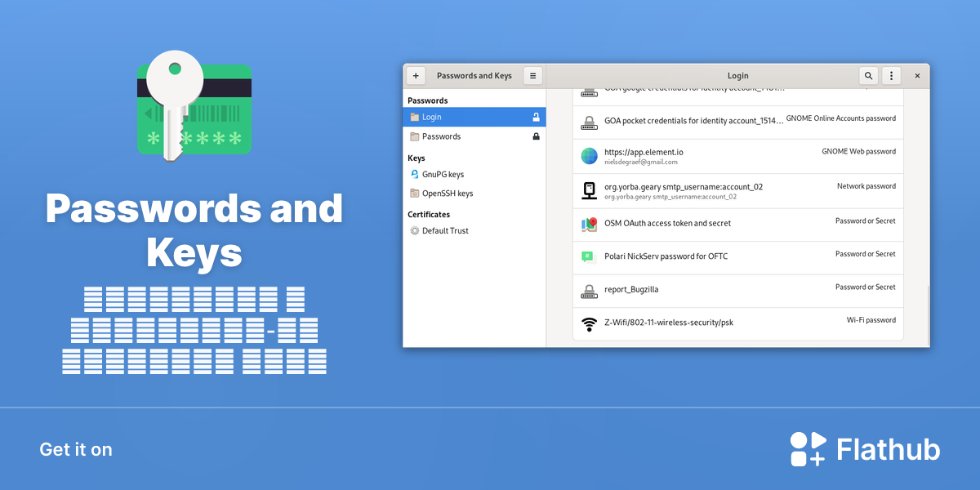This screenshot has width=980, height=490.
Task: Click the Passwords section heading in sidebar
Action: 428,100
